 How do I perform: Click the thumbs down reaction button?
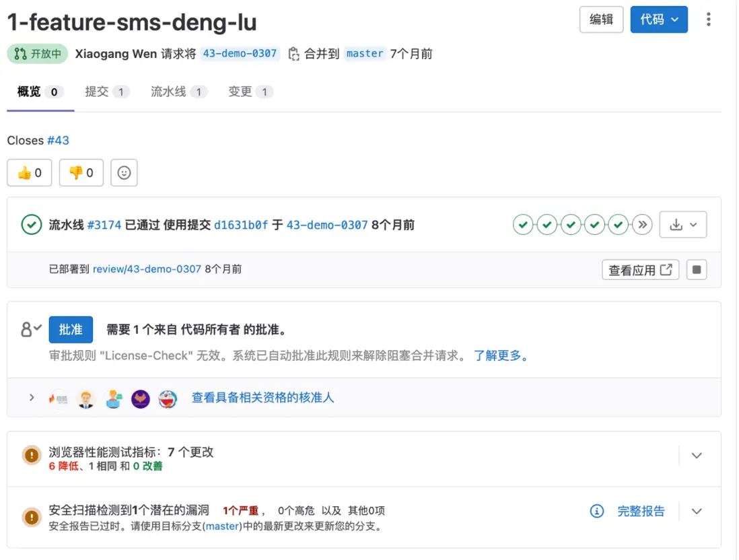pos(81,173)
